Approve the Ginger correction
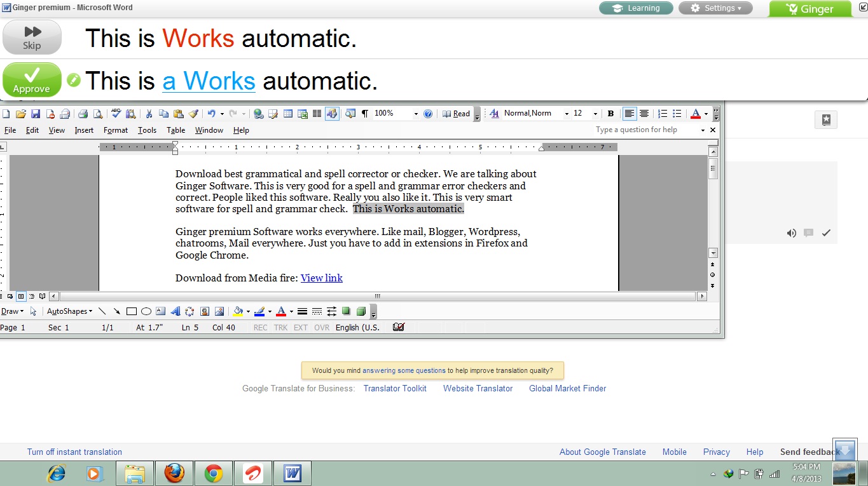The image size is (868, 486). tap(32, 80)
